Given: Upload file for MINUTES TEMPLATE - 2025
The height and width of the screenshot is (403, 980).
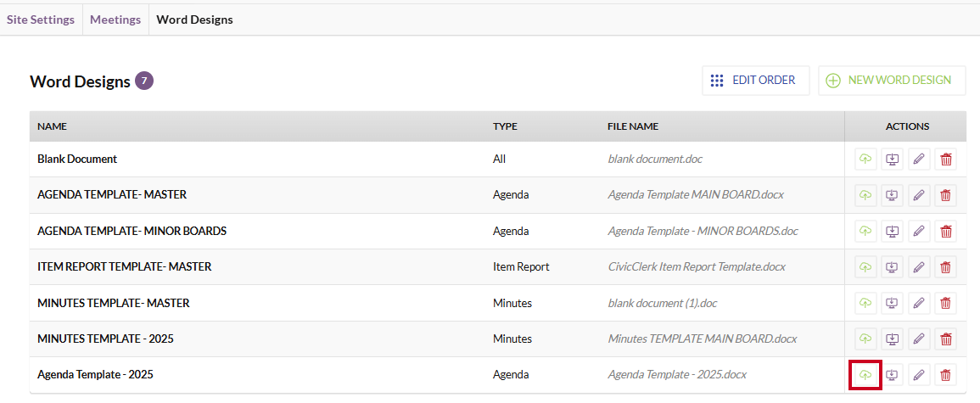Looking at the screenshot, I should (865, 339).
